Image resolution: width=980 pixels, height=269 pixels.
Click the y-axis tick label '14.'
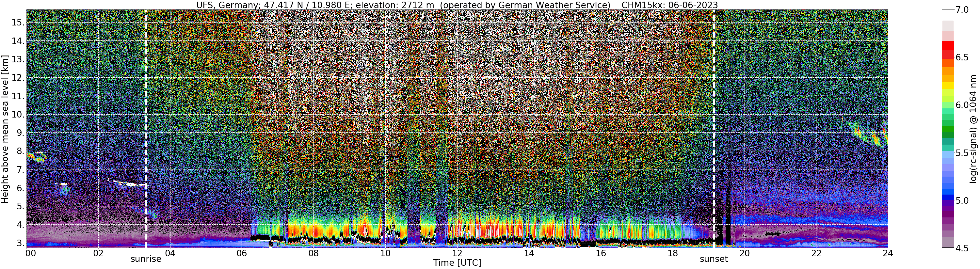18,41
